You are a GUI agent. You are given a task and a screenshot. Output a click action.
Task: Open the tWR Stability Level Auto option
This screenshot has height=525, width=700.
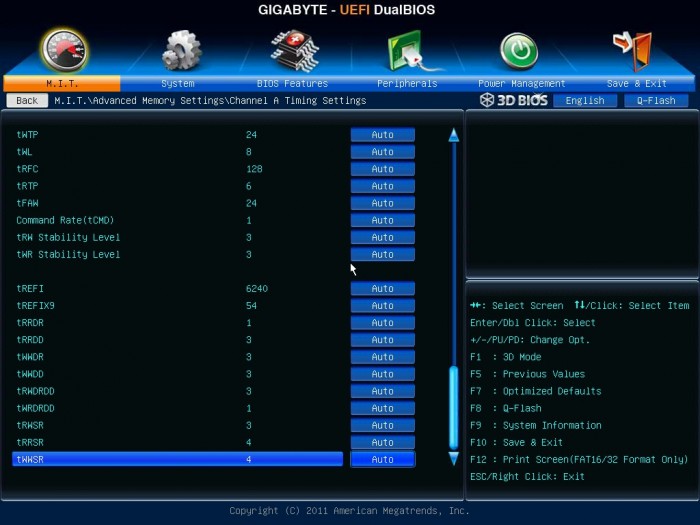pos(383,254)
